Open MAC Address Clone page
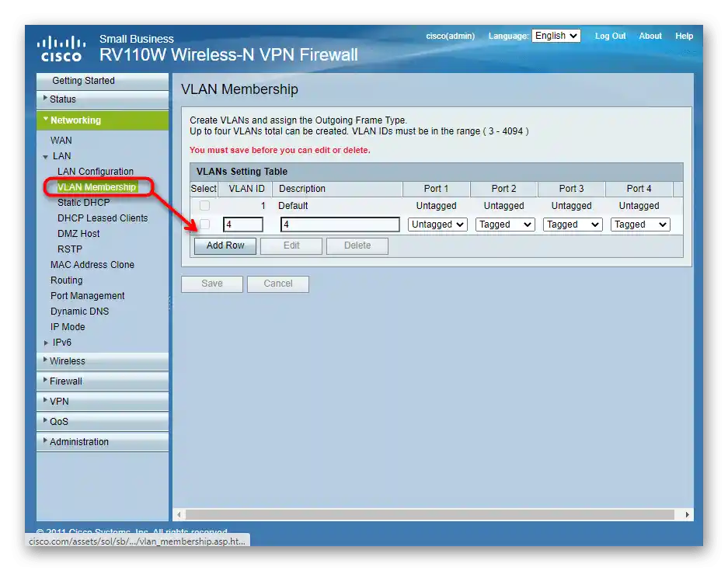Screen dimensions: 728x571 point(92,265)
